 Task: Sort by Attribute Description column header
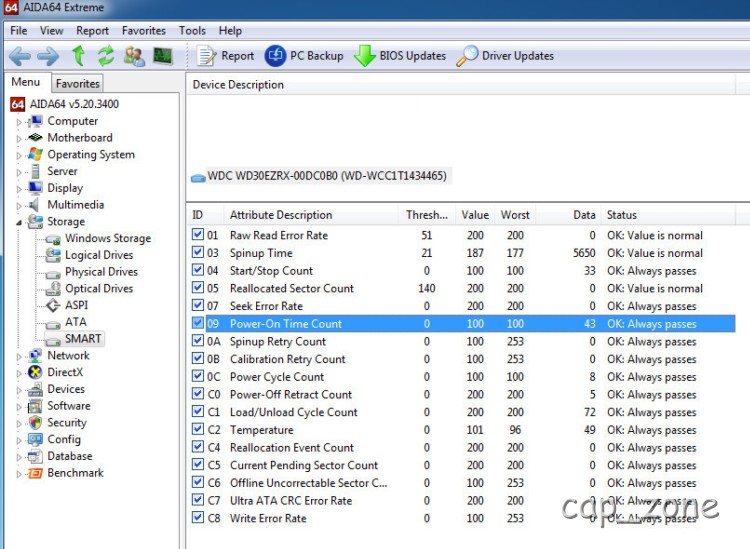(311, 215)
